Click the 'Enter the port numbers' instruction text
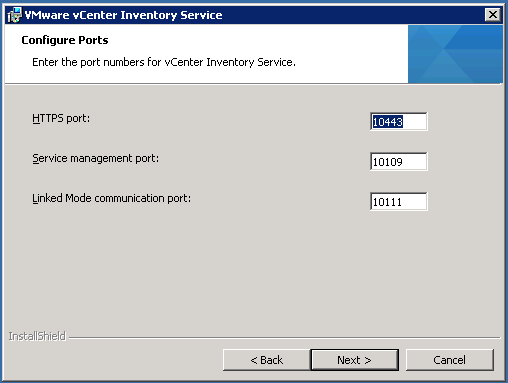508x383 pixels. (x=164, y=62)
